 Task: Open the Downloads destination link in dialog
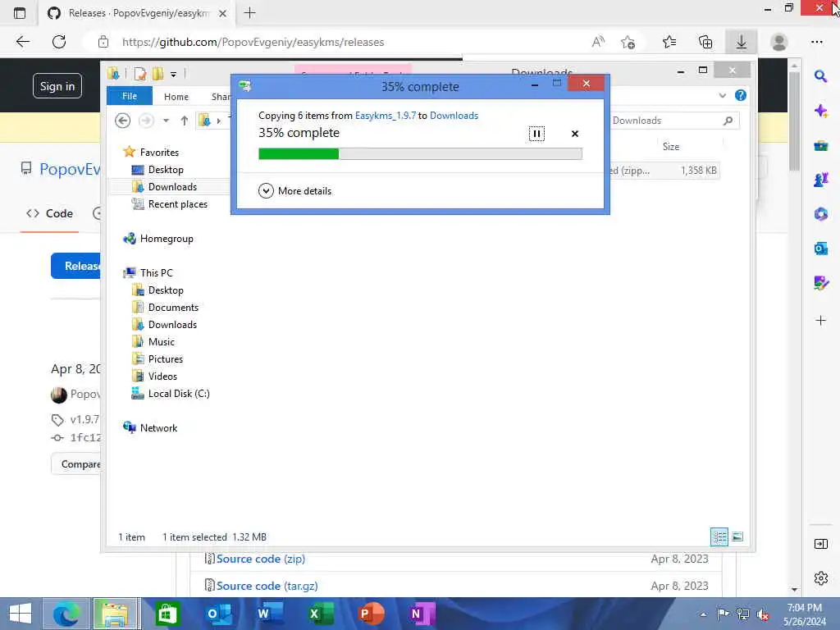tap(454, 115)
